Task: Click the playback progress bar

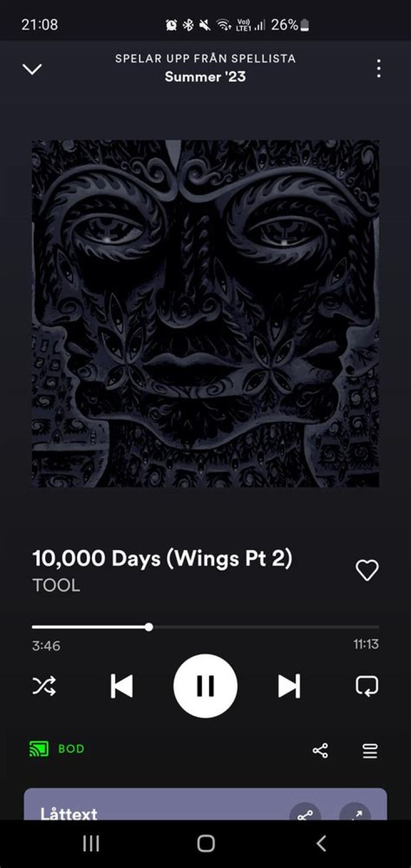Action: click(205, 627)
